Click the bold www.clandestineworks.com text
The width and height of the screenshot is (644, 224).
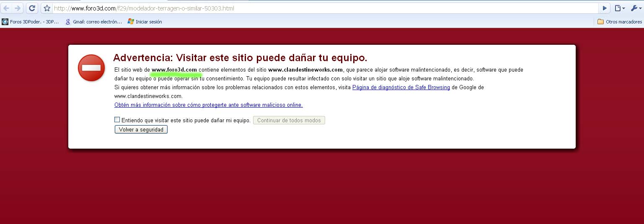pos(305,70)
